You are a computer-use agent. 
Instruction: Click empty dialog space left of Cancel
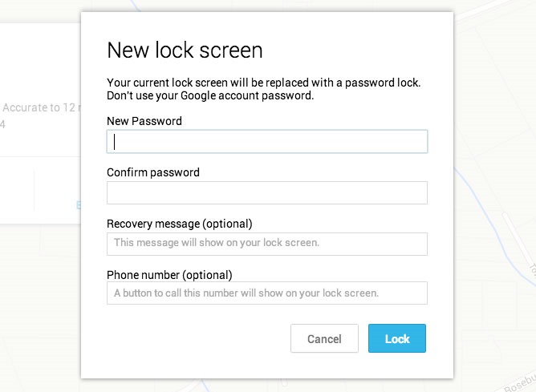[193, 339]
